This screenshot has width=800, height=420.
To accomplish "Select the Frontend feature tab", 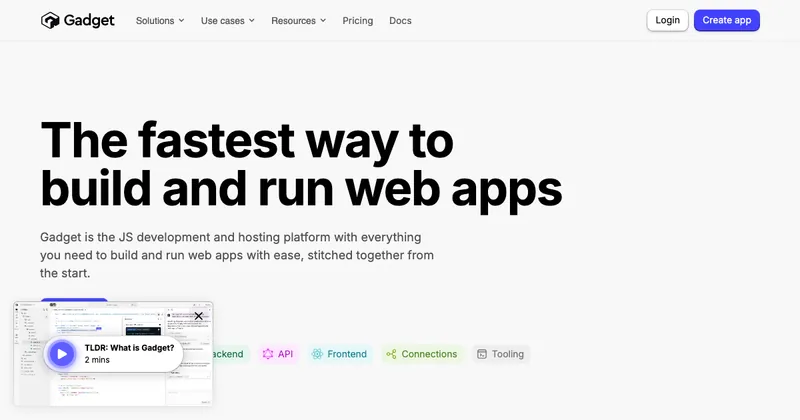I will pos(339,354).
